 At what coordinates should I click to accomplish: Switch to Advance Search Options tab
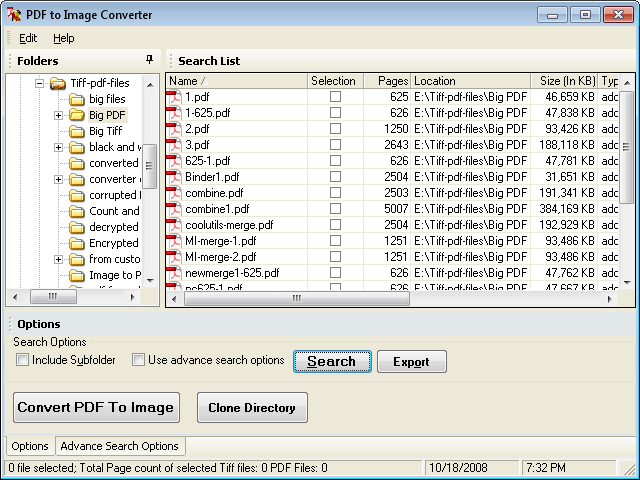(x=119, y=446)
